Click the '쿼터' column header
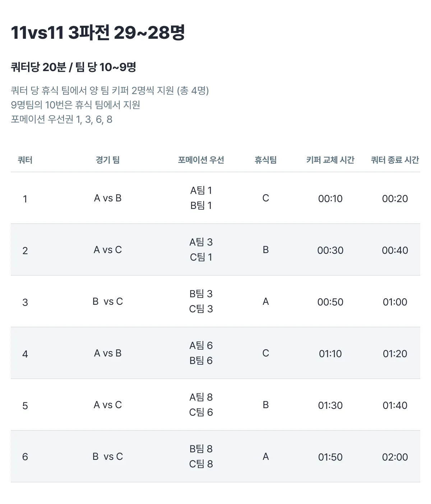Viewport: 431px width, 504px height. pos(25,160)
